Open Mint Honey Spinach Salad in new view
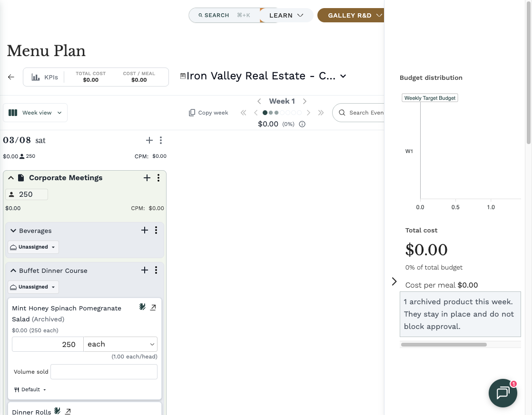The height and width of the screenshot is (415, 532). (153, 307)
